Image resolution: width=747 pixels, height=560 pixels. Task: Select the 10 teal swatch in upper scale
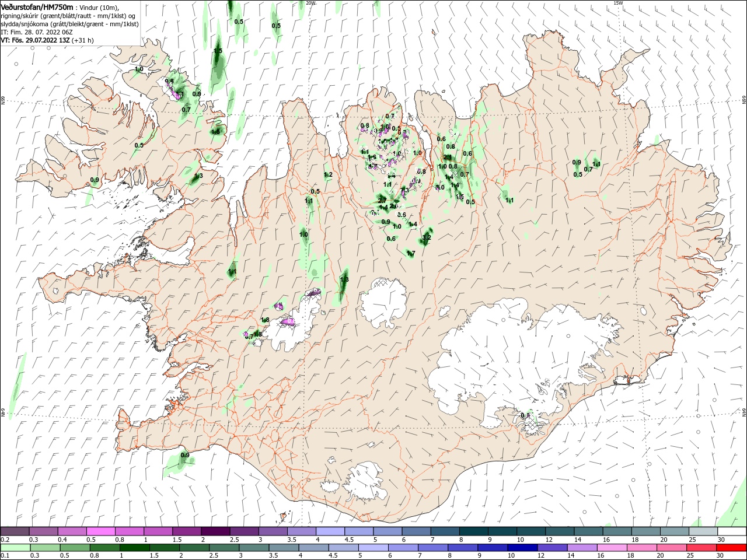pos(530,531)
